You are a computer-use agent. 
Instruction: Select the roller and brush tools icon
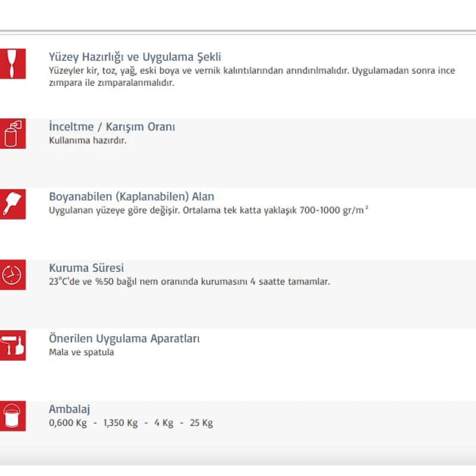12,345
